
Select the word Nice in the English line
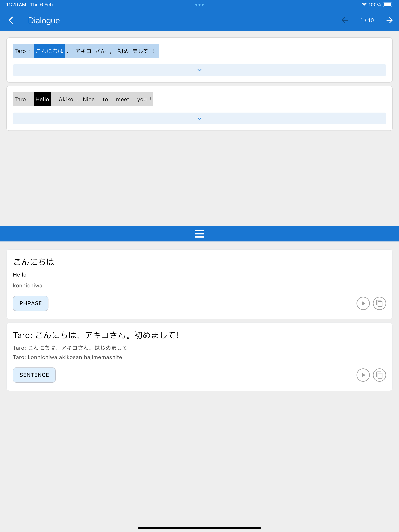(89, 99)
